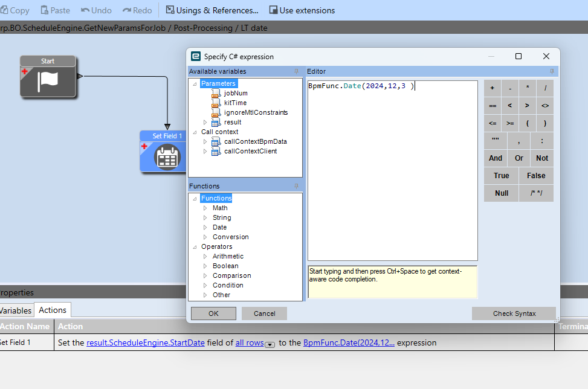Expand the String functions
This screenshot has height=389, width=588.
pos(205,217)
